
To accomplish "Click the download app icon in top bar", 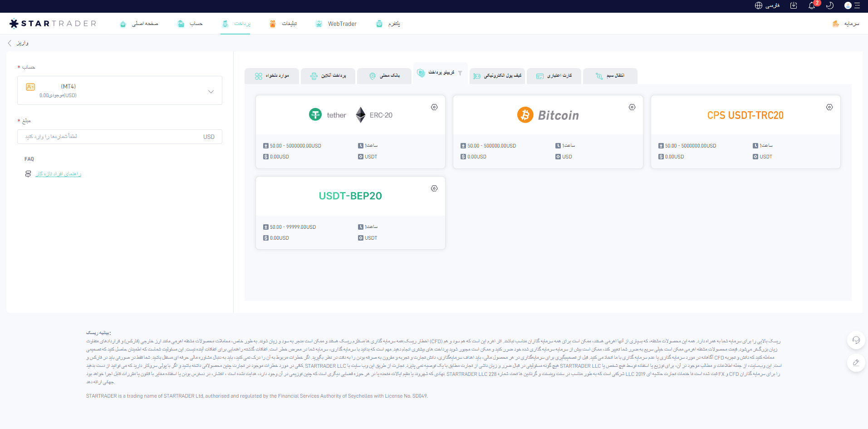I will pyautogui.click(x=794, y=5).
